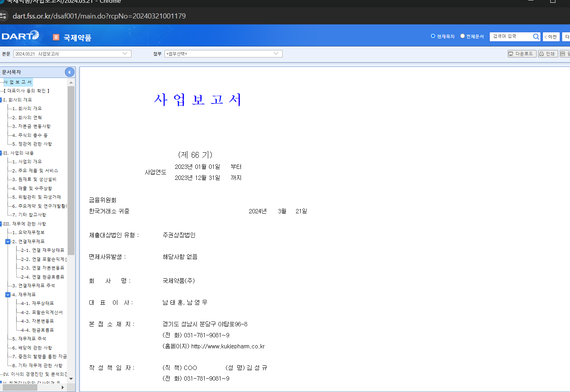570x392 pixels.
Task: Open 4-1. 재무상태표 item
Action: [x=37, y=303]
